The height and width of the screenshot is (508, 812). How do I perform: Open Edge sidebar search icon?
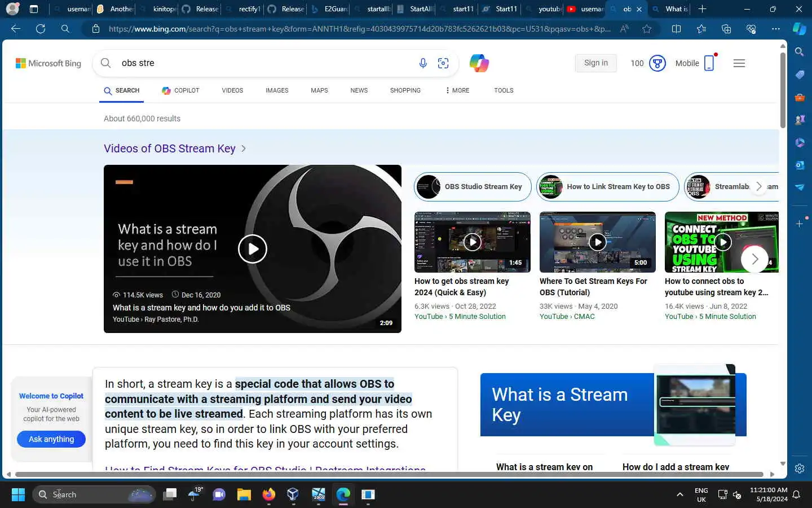[800, 52]
